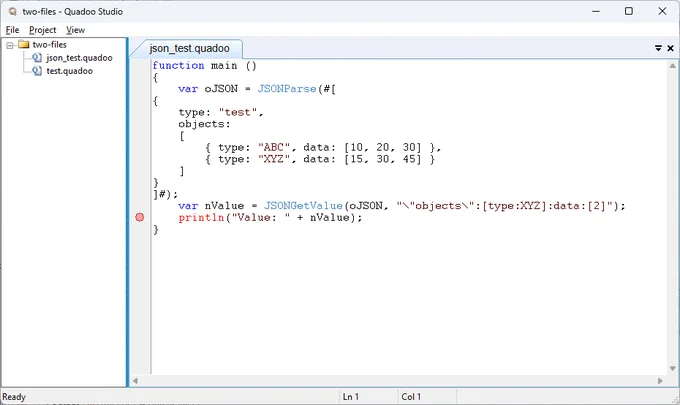Click the horizontal scrollbar right arrow
Image resolution: width=680 pixels, height=405 pixels.
click(660, 381)
